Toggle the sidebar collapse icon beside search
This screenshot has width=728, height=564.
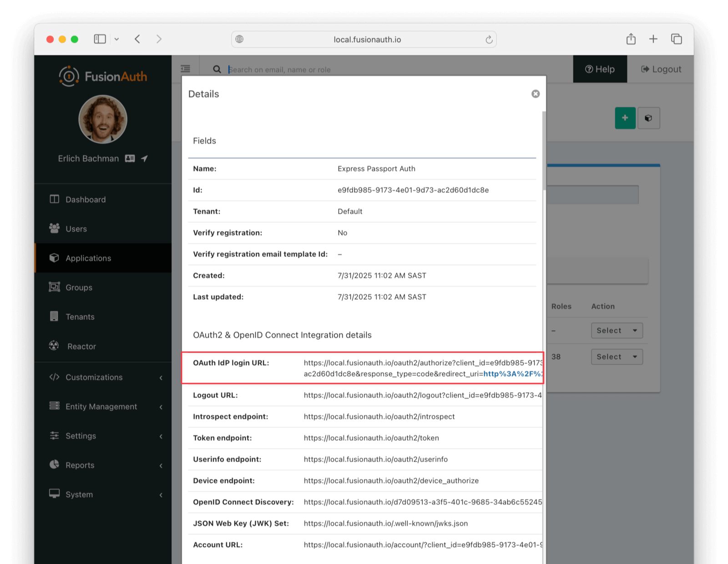point(185,68)
